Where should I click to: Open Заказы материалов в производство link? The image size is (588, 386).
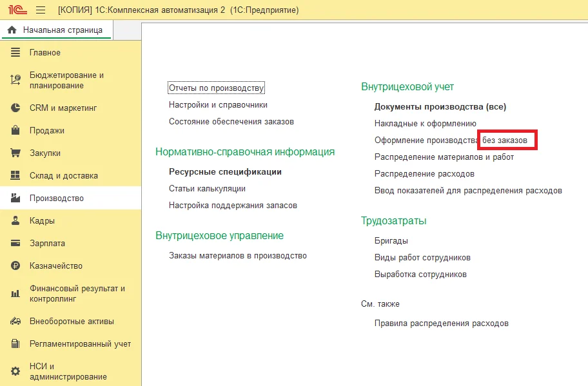pyautogui.click(x=238, y=256)
